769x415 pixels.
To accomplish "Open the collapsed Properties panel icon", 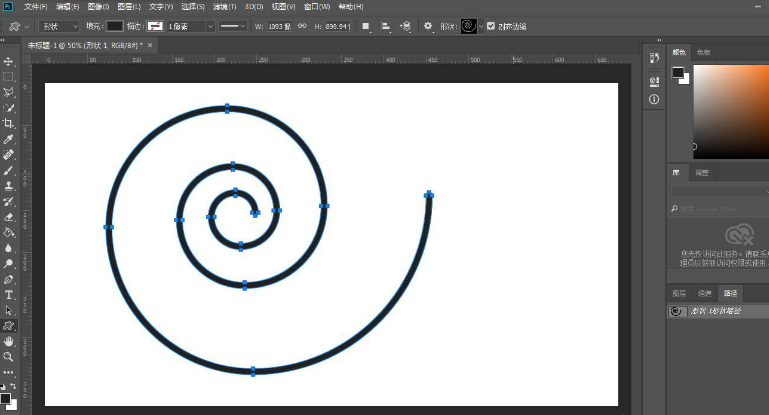I will tap(654, 81).
